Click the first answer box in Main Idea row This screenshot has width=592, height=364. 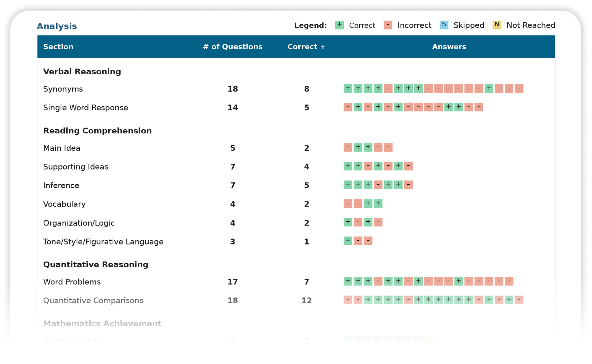point(348,147)
